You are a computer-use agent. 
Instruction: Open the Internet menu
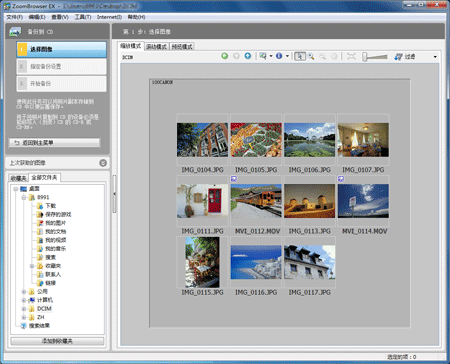click(109, 17)
